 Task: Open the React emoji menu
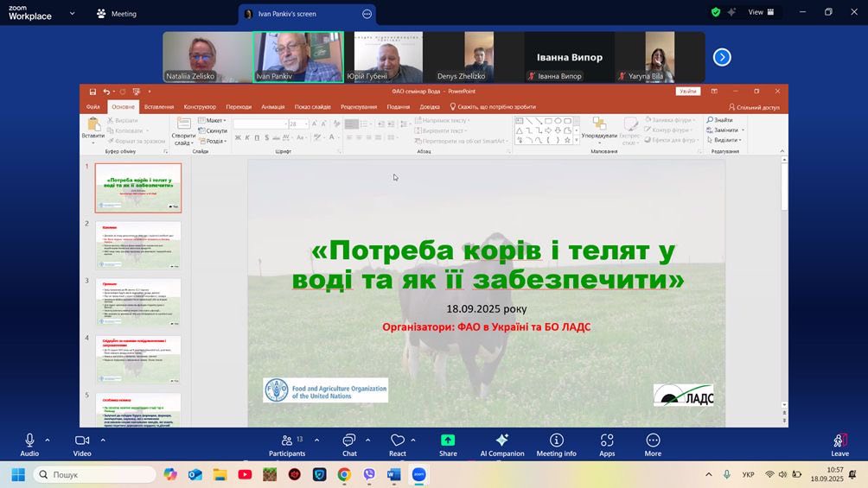(x=397, y=444)
